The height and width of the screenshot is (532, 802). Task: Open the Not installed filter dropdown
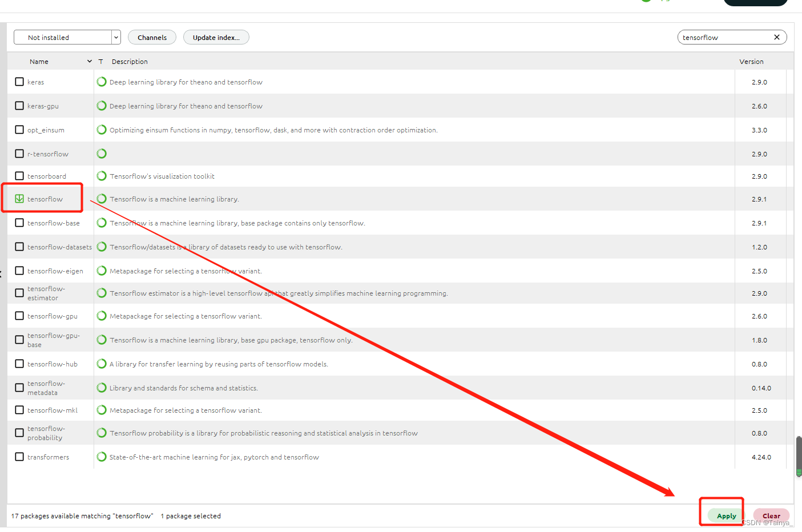point(67,37)
